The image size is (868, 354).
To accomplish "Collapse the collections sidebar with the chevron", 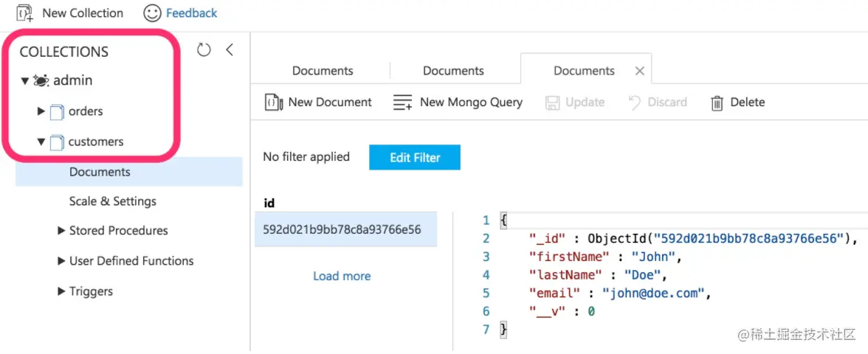I will [x=229, y=50].
